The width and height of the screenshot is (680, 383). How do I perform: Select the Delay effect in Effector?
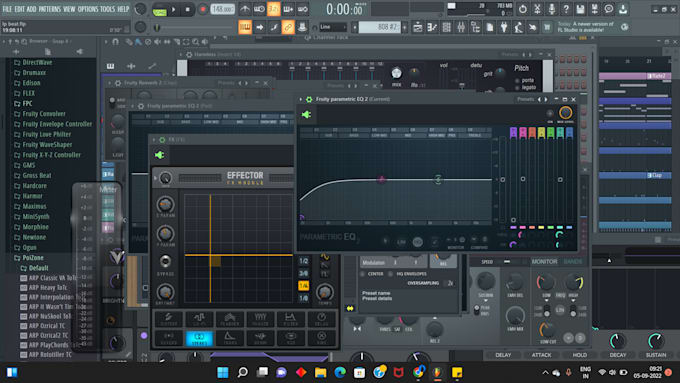click(321, 320)
